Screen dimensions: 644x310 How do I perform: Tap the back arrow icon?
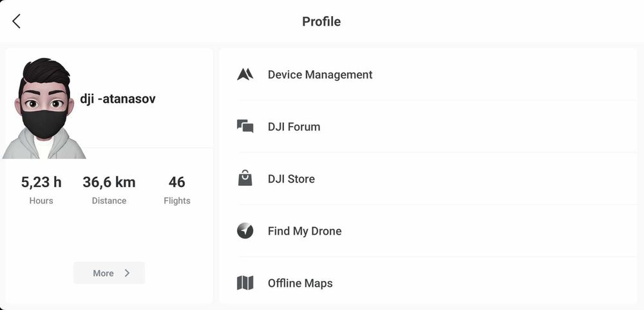point(16,21)
